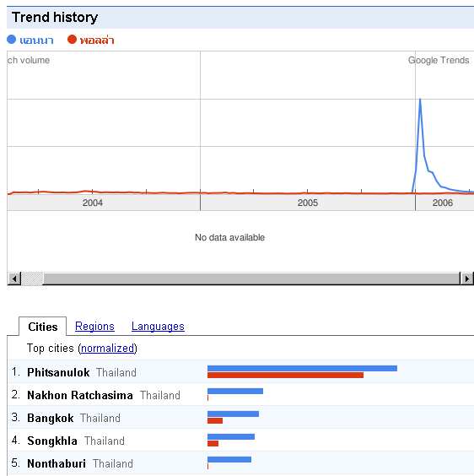Click the blue Bangkok bar

click(x=233, y=414)
